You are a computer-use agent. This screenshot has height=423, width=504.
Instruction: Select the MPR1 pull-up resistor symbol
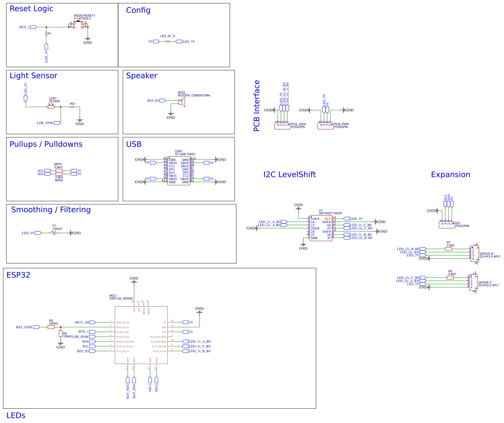coord(59,171)
